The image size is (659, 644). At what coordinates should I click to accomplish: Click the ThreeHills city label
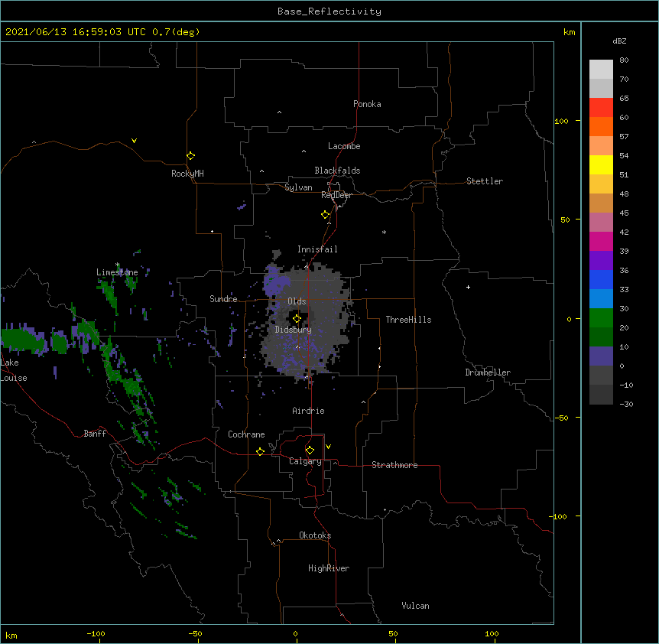tap(408, 320)
